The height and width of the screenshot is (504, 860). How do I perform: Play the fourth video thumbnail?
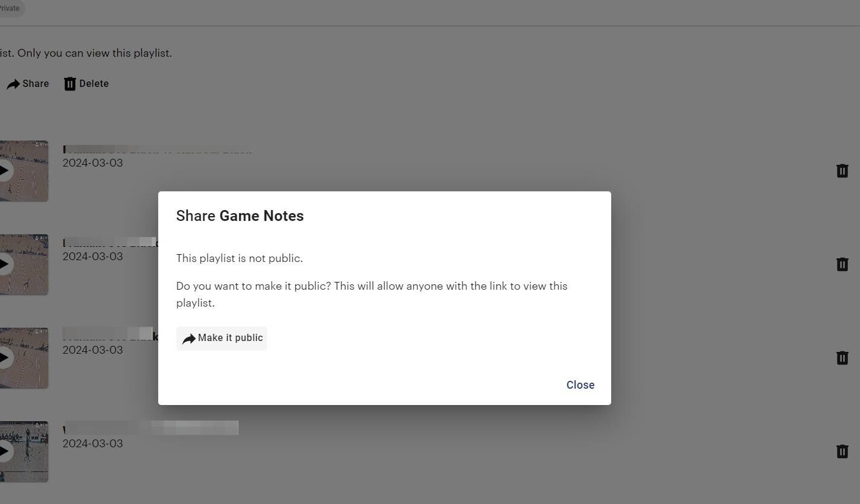tap(5, 451)
